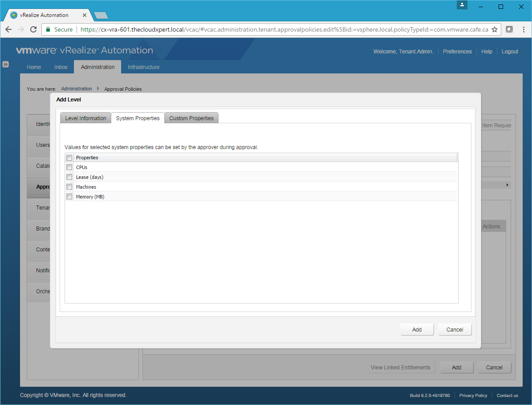Open the Logout link
The width and height of the screenshot is (532, 405).
pyautogui.click(x=510, y=52)
